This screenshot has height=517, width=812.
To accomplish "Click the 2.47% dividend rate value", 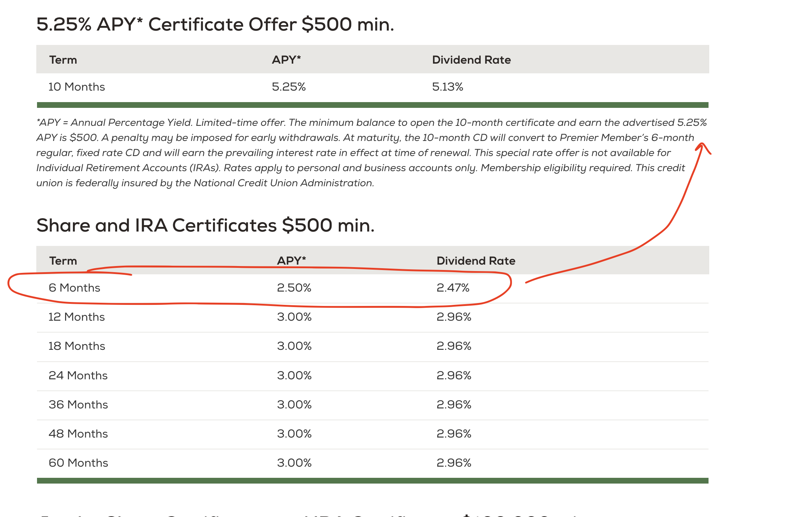I will (x=453, y=288).
